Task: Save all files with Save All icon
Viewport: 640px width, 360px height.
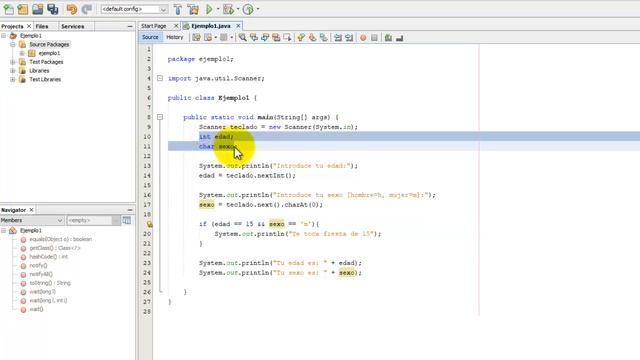Action: click(x=53, y=9)
